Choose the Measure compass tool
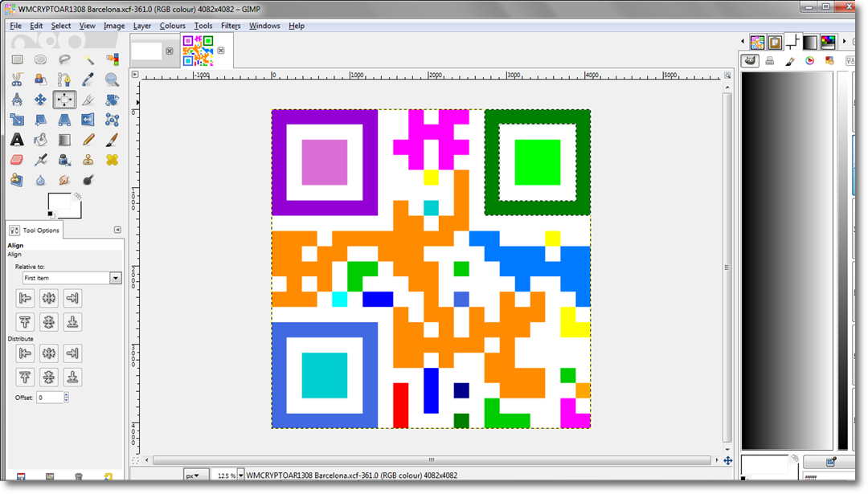868x494 pixels. point(17,100)
